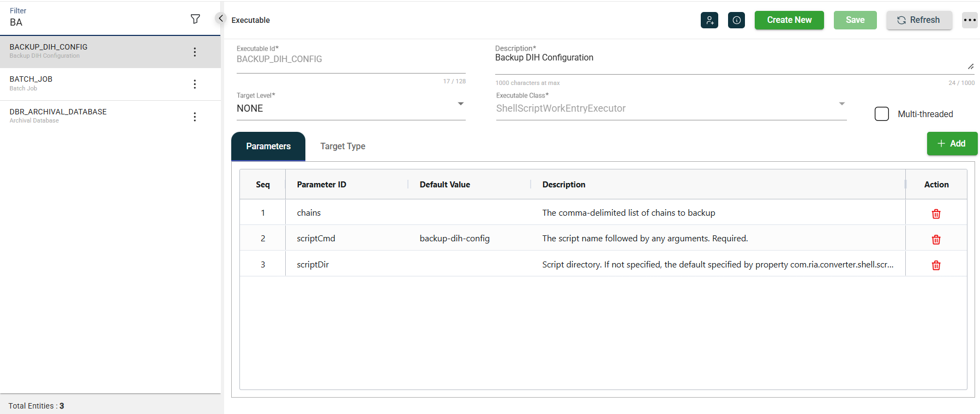Select the Parameters tab
The height and width of the screenshot is (414, 980).
pyautogui.click(x=268, y=146)
